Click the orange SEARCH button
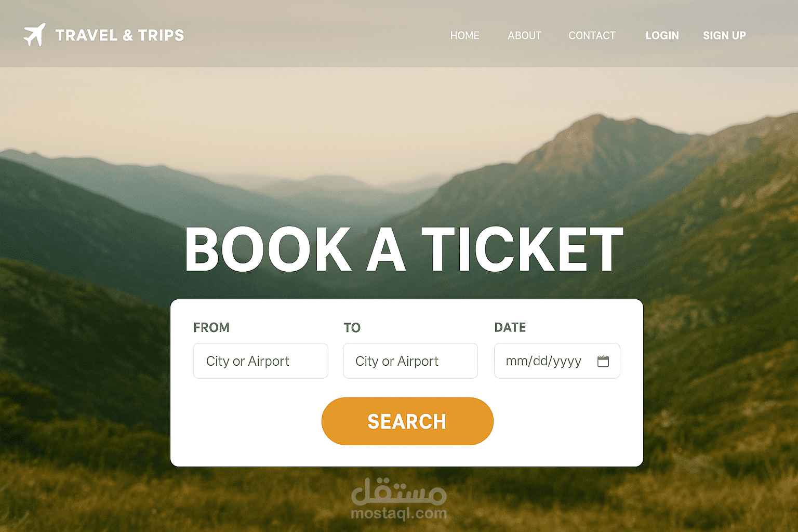The image size is (798, 532). [407, 421]
